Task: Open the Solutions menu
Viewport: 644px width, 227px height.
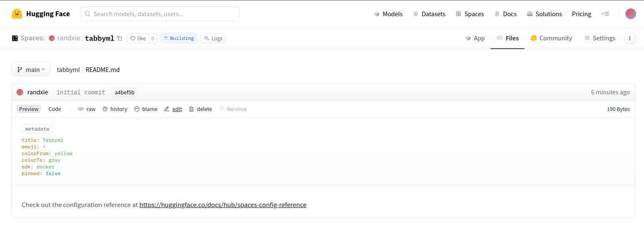Action: coord(544,14)
